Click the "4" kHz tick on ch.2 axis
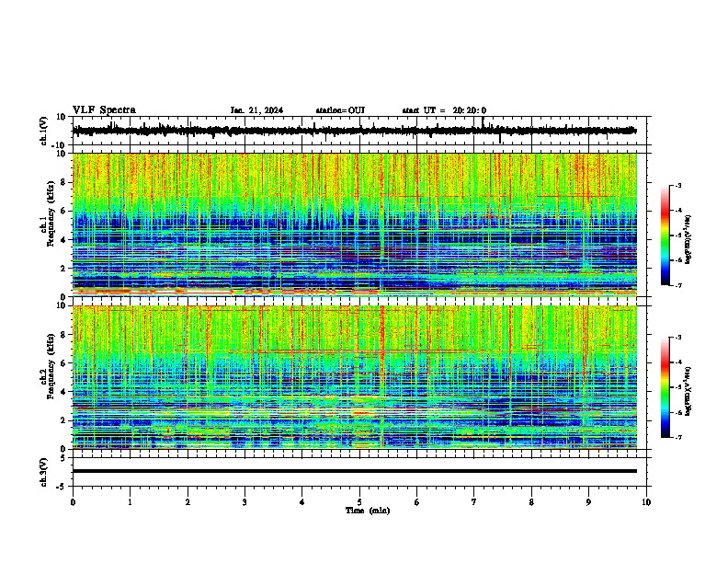Screen dimensions: 728x563 [x=64, y=392]
